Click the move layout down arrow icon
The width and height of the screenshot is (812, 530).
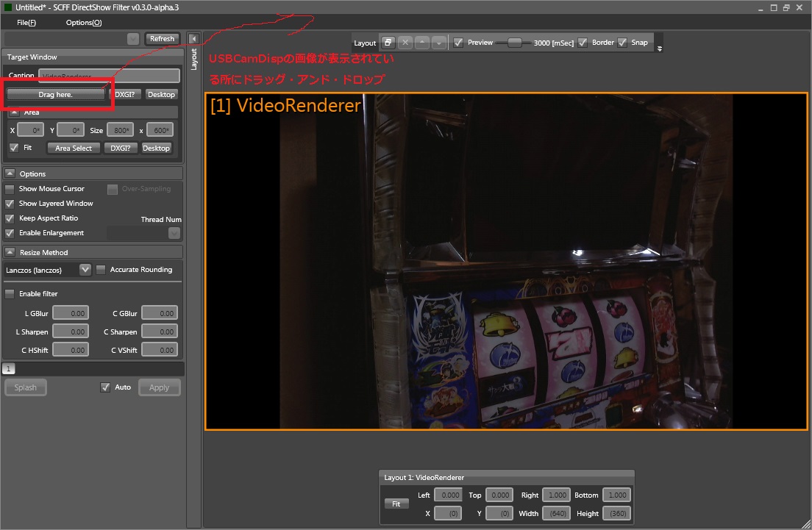point(439,43)
